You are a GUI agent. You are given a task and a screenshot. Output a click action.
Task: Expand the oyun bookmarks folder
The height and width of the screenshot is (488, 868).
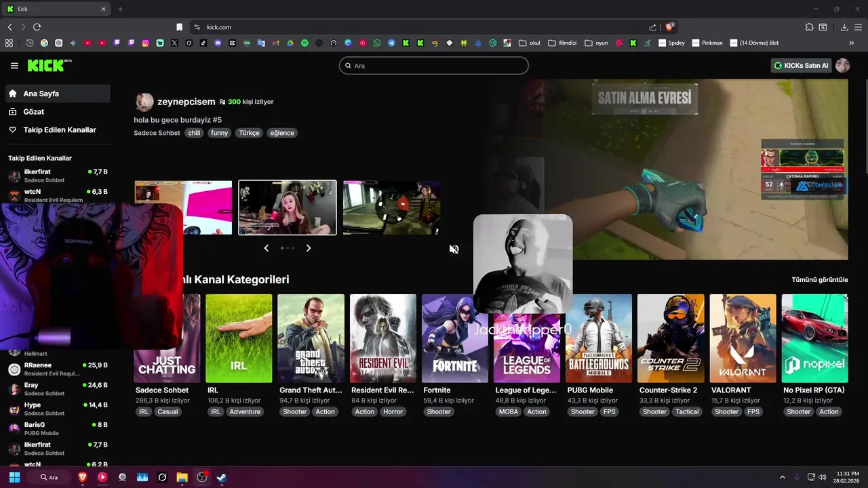(x=596, y=43)
